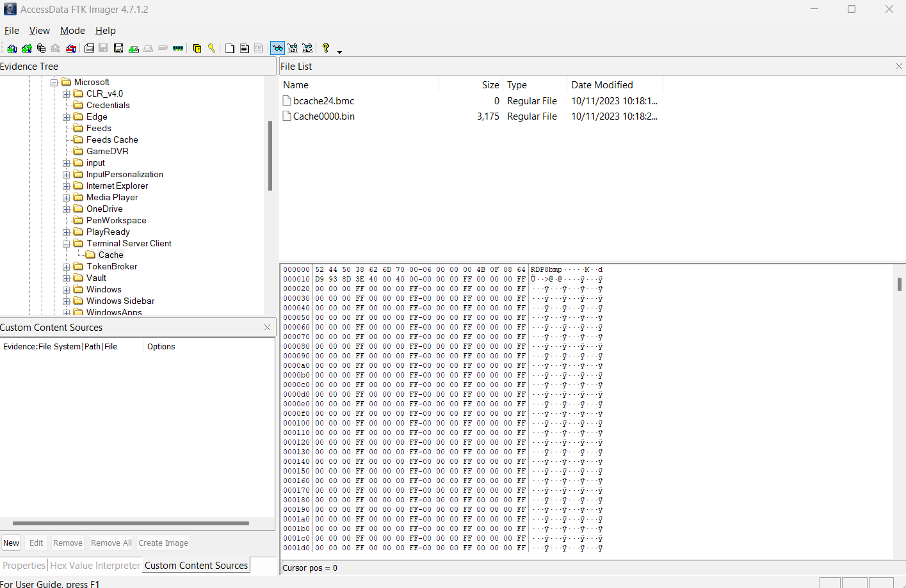
Task: Close the Custom Content Sources panel
Action: (267, 327)
